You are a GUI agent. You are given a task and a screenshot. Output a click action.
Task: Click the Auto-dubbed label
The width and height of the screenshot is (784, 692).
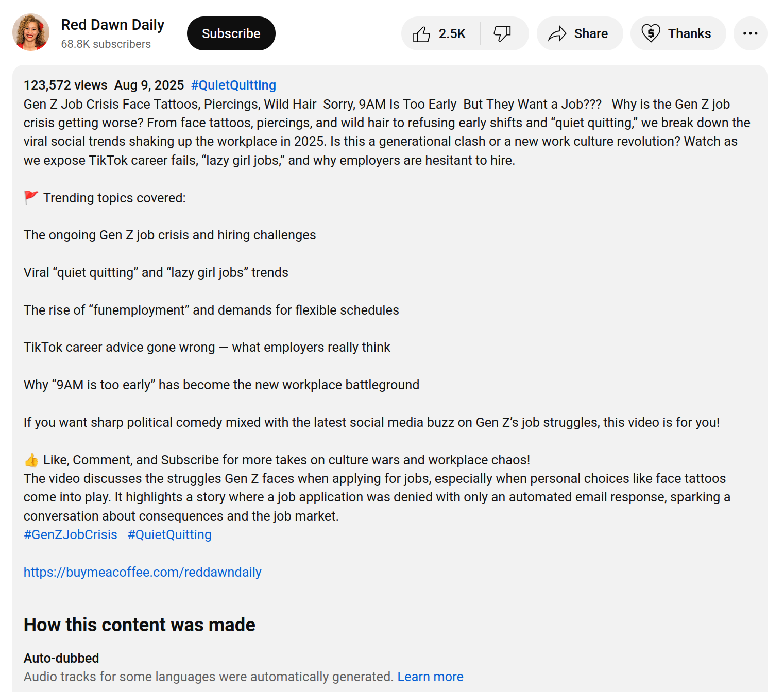(x=61, y=659)
